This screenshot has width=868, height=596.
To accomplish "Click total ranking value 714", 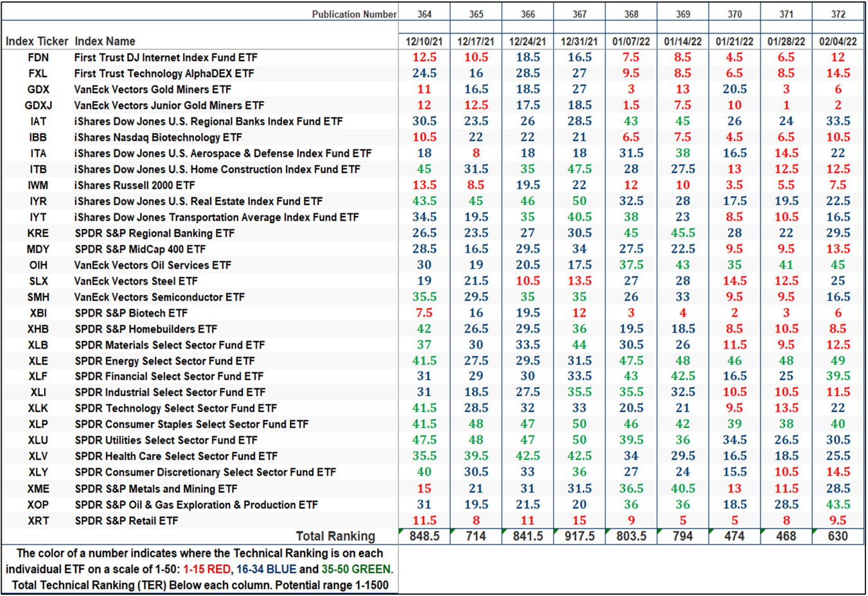I will click(475, 536).
